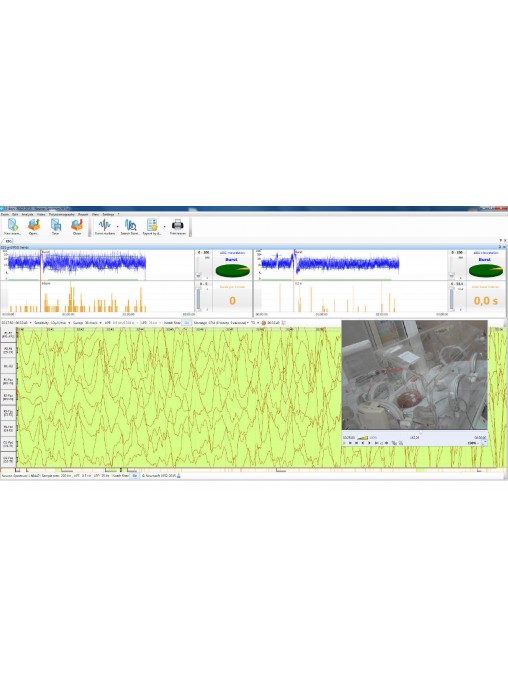Screen dimensions: 508x696
Task: Click the Open exam icon
Action: pos(34,225)
